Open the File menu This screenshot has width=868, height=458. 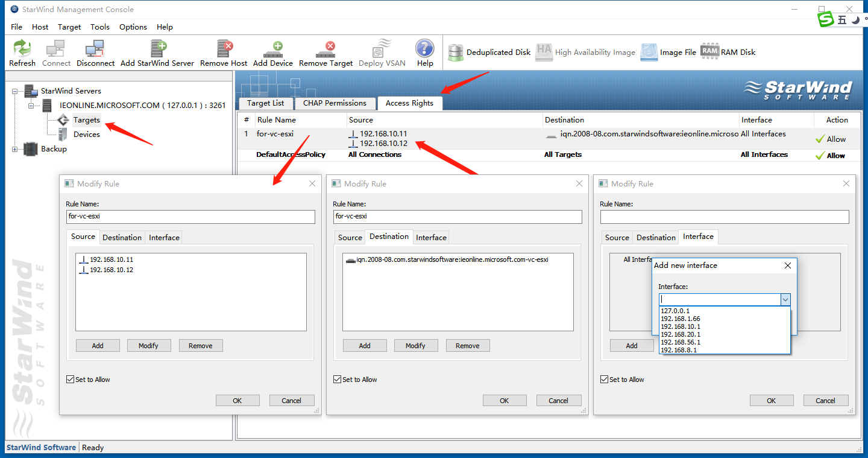[x=16, y=27]
